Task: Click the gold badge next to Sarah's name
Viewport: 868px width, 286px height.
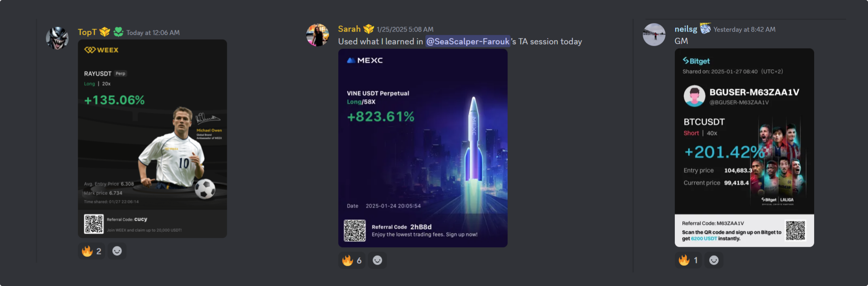Action: point(369,29)
